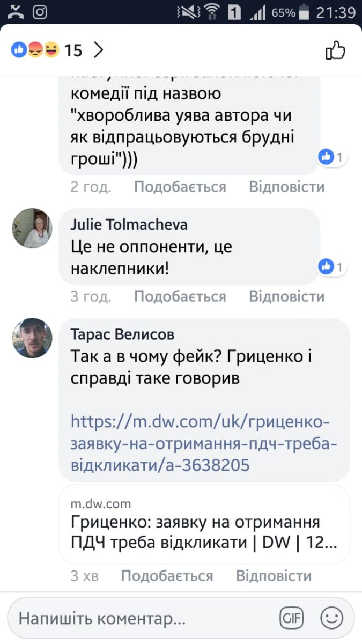The image size is (362, 644).
Task: Open the GIF picker in the comment box
Action: 292,619
